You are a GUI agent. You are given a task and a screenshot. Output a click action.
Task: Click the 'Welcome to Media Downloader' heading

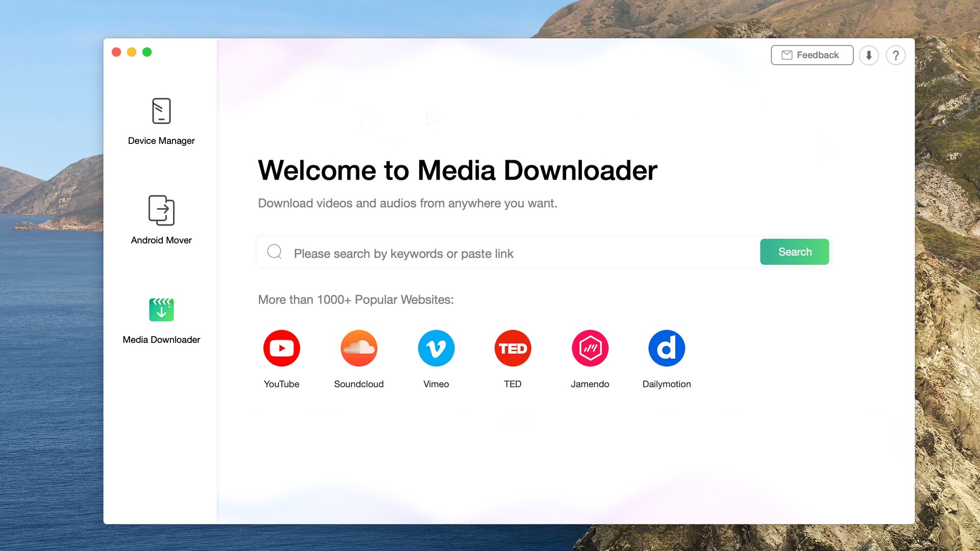458,170
